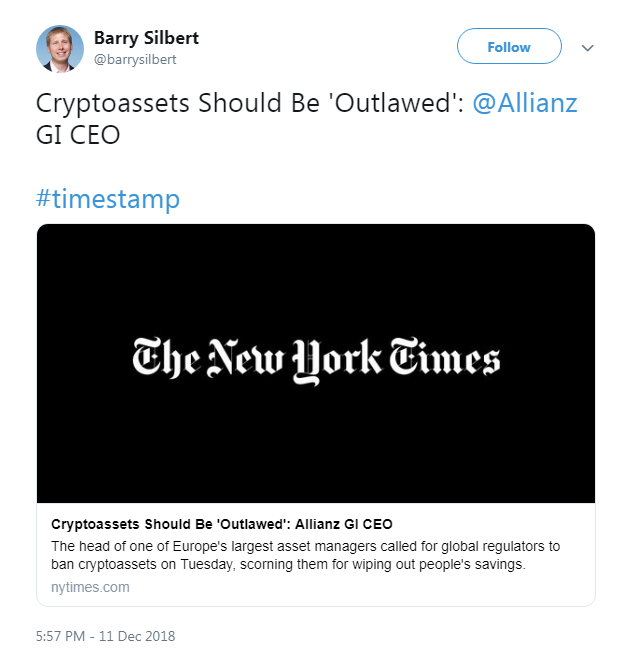Click the word 'The' in the newspaper logo
This screenshot has height=655, width=627.
tap(164, 360)
